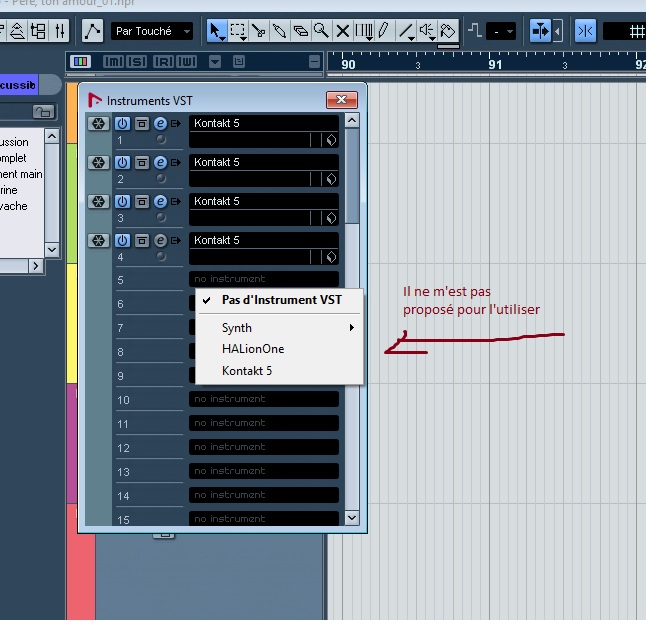672x630 pixels.
Task: Select the Range Selection tool
Action: click(237, 31)
